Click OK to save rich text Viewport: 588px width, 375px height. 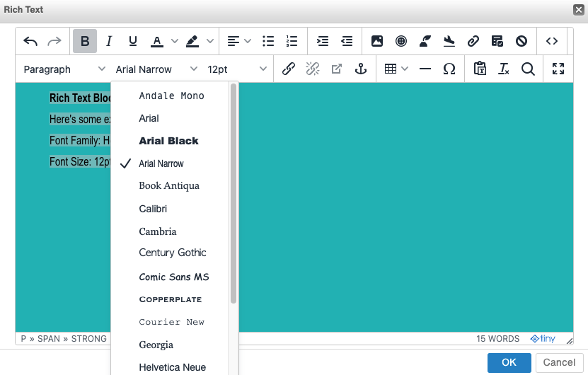click(x=509, y=362)
